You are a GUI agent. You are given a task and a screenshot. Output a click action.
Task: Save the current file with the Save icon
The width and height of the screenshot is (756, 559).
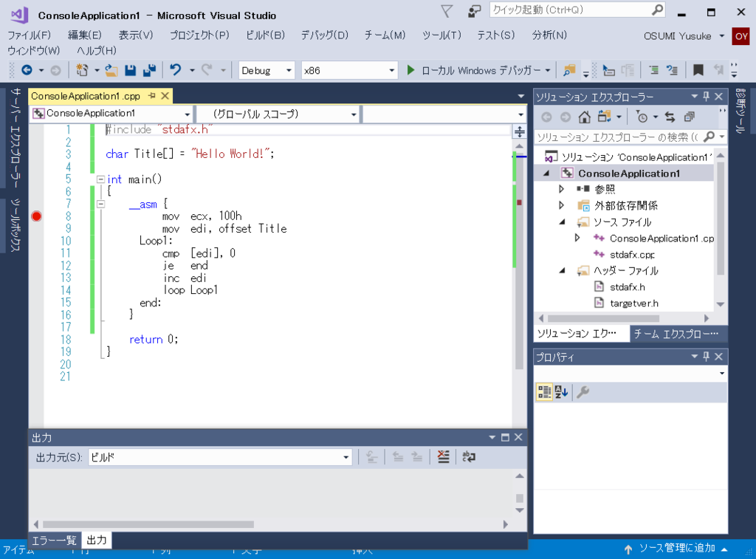point(130,70)
